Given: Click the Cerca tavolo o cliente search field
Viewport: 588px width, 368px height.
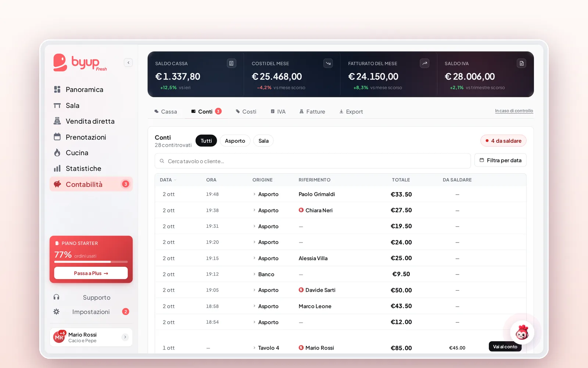Looking at the screenshot, I should (313, 161).
